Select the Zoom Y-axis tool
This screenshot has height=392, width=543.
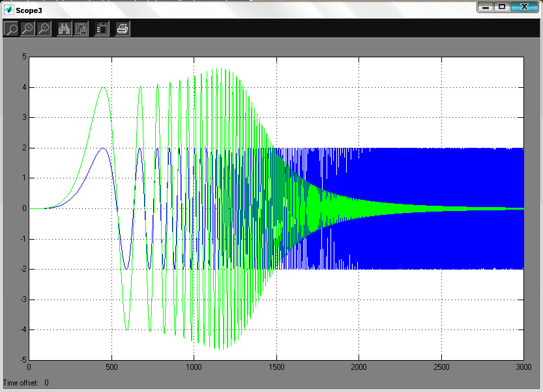(43, 29)
